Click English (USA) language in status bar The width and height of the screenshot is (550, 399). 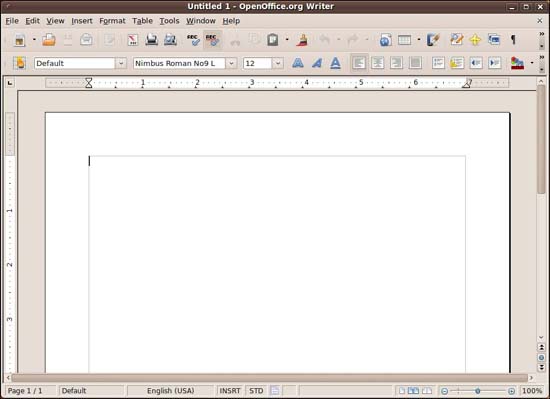tap(170, 391)
